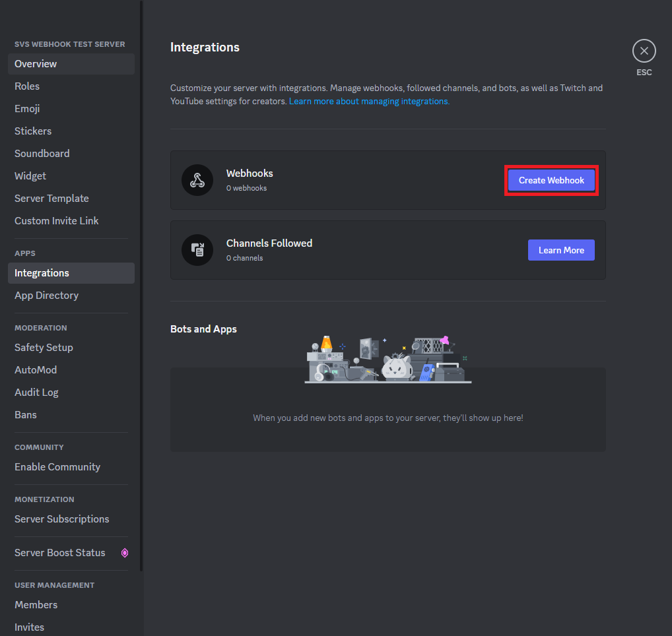Go to Members management
This screenshot has width=672, height=636.
(71, 605)
